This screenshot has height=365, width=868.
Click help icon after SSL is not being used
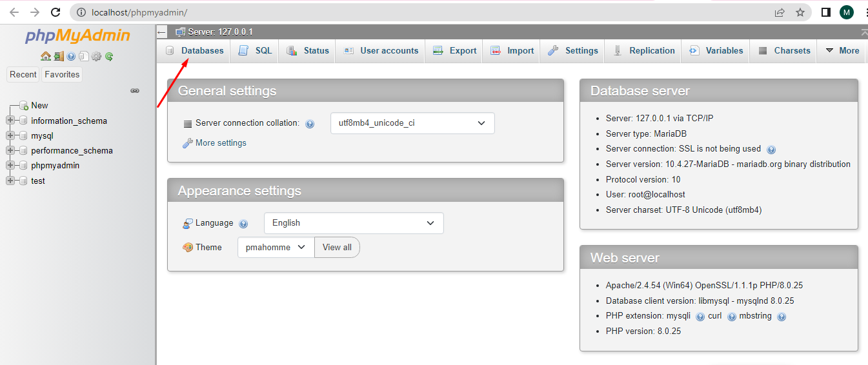[x=771, y=150]
